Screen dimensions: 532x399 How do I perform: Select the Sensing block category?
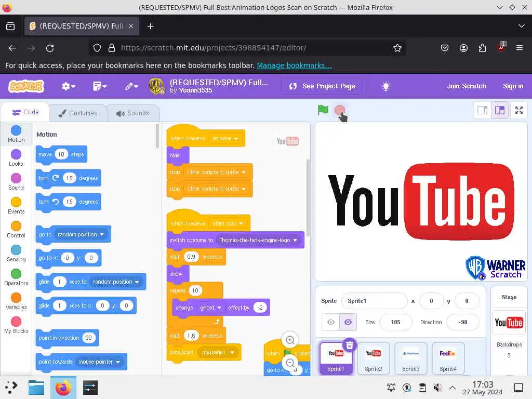click(16, 254)
